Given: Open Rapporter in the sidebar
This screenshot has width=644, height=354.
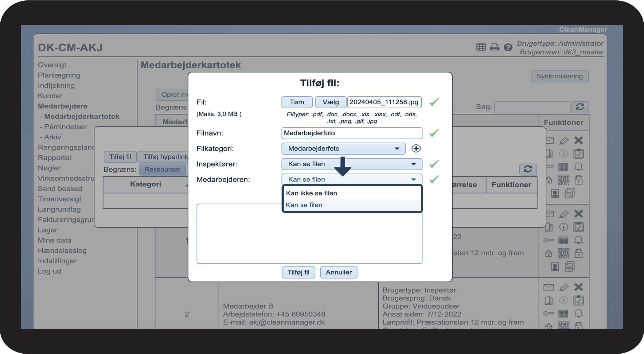Looking at the screenshot, I should [x=55, y=158].
